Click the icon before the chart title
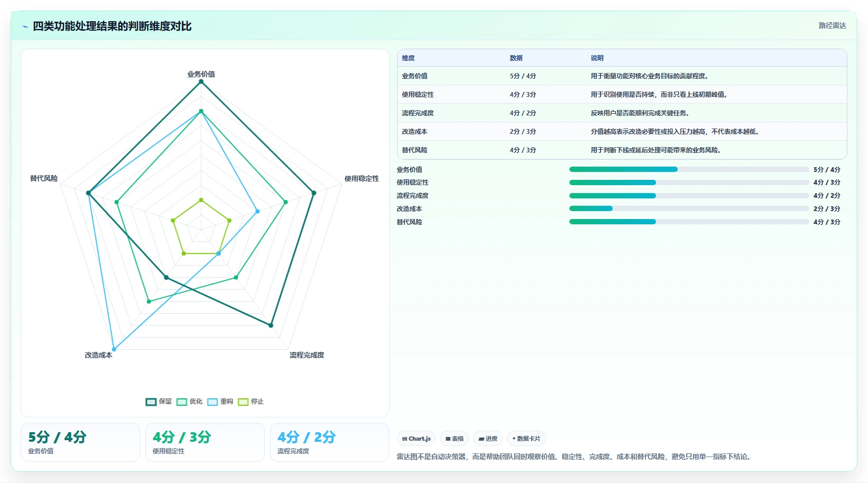The image size is (868, 483). pos(25,26)
